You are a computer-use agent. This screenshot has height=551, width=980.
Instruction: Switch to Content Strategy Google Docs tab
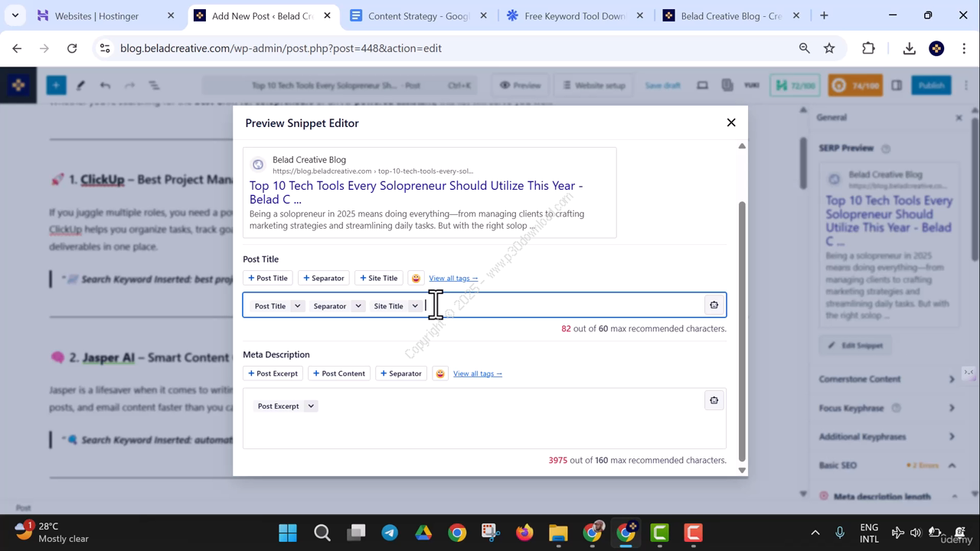coord(419,15)
